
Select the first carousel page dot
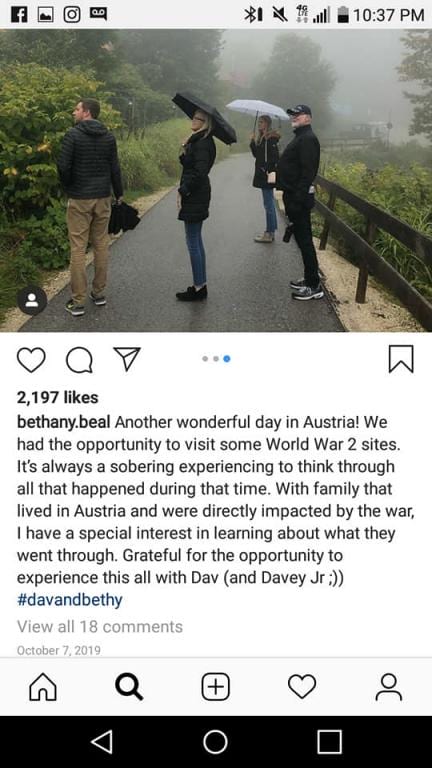(x=205, y=359)
